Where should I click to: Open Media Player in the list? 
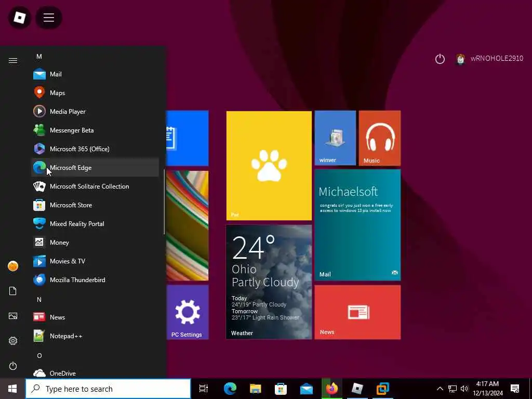pos(95,111)
